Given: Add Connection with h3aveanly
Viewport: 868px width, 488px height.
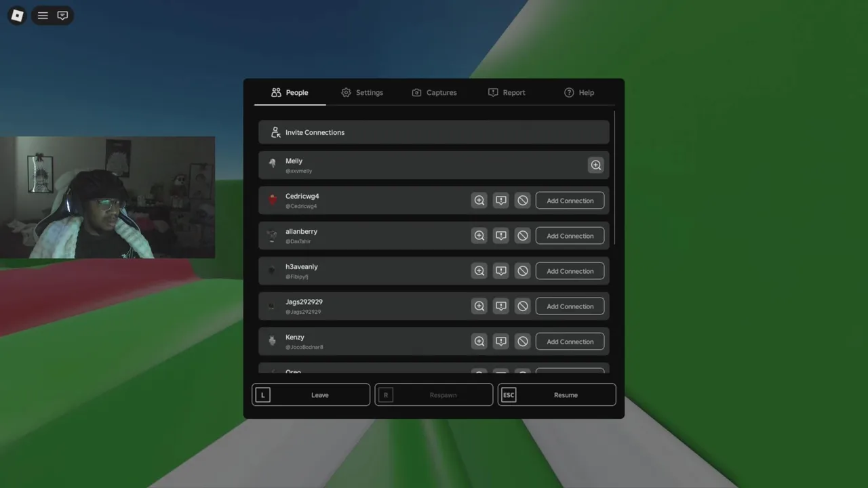Looking at the screenshot, I should click(570, 271).
